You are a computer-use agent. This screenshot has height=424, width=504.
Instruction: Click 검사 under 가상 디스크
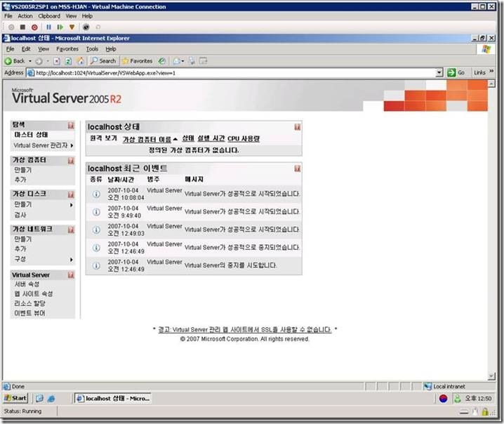[20, 215]
